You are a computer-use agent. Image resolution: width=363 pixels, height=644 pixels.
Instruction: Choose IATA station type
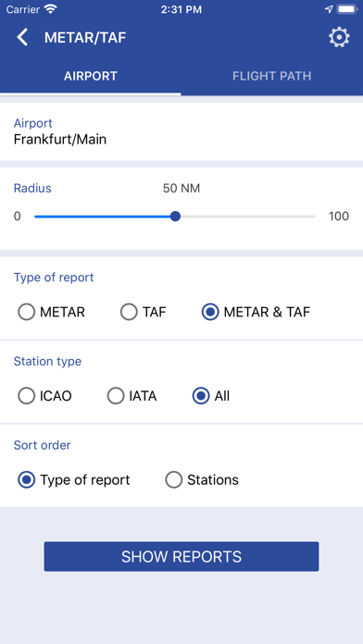[132, 396]
